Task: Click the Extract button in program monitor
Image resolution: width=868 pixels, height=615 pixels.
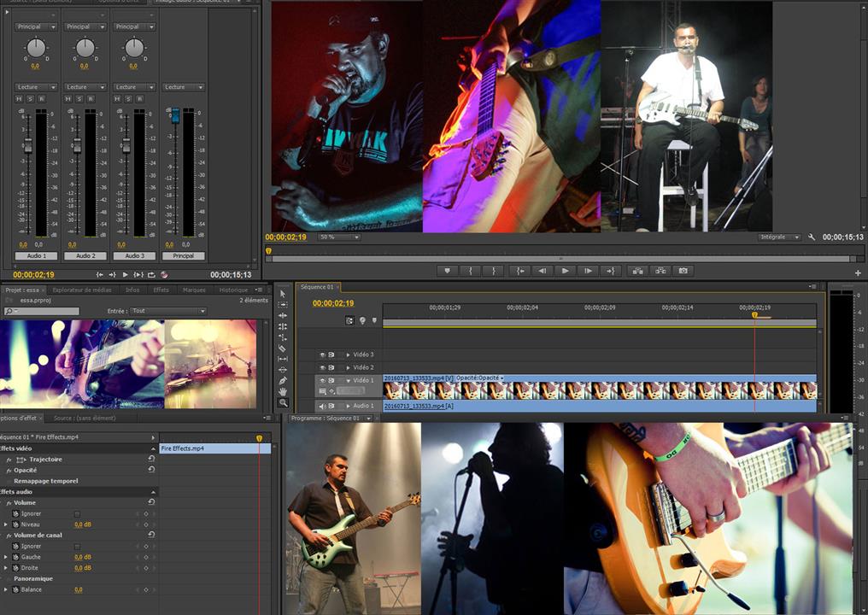Action: click(x=660, y=271)
